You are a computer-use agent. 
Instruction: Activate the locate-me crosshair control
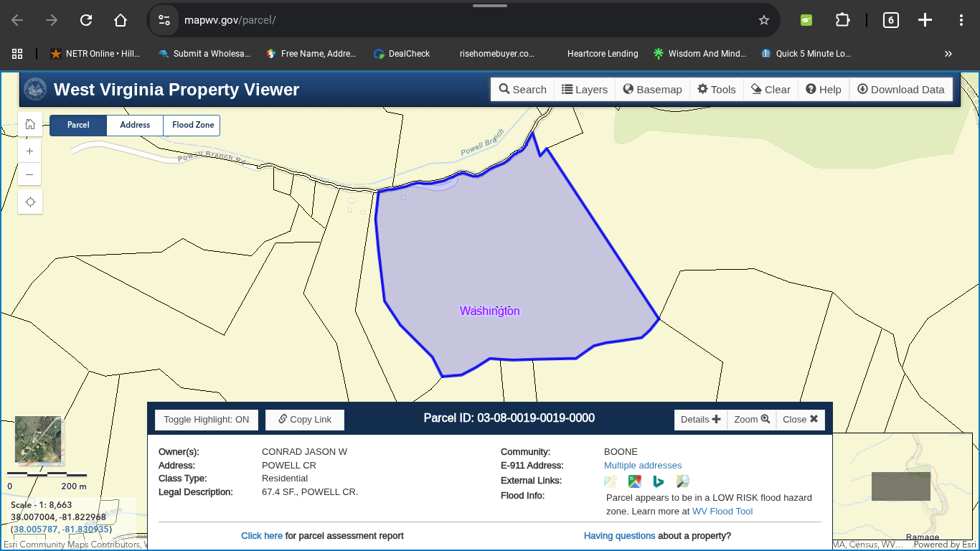29,202
